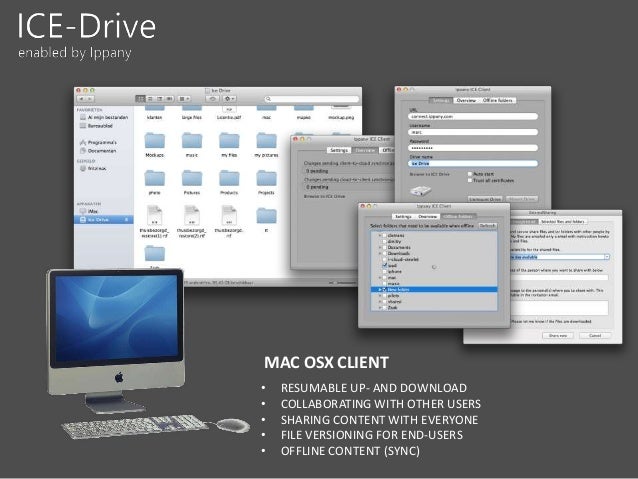Enable the Trust all certificates checkbox
638x479 pixels.
[470, 180]
